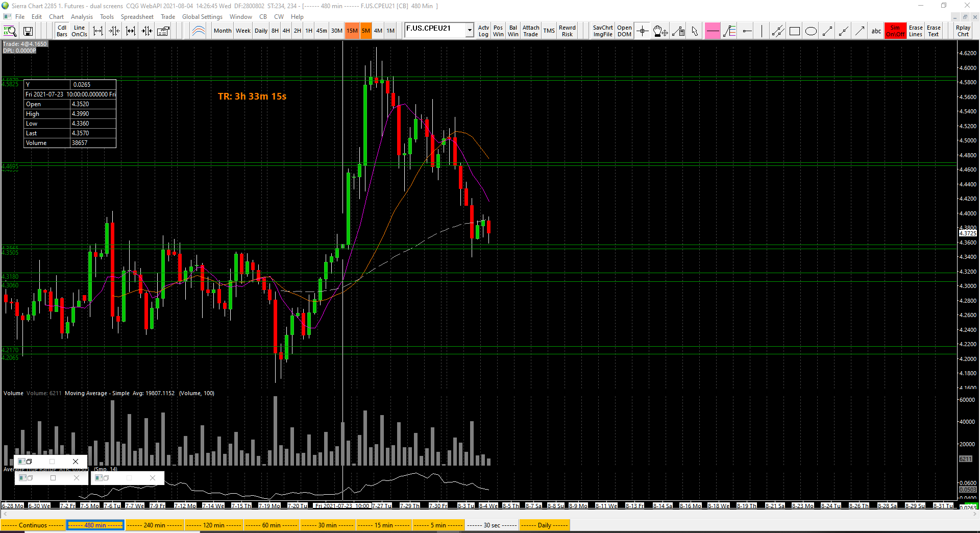
Task: Click the 4.3725 last price label
Action: 968,233
